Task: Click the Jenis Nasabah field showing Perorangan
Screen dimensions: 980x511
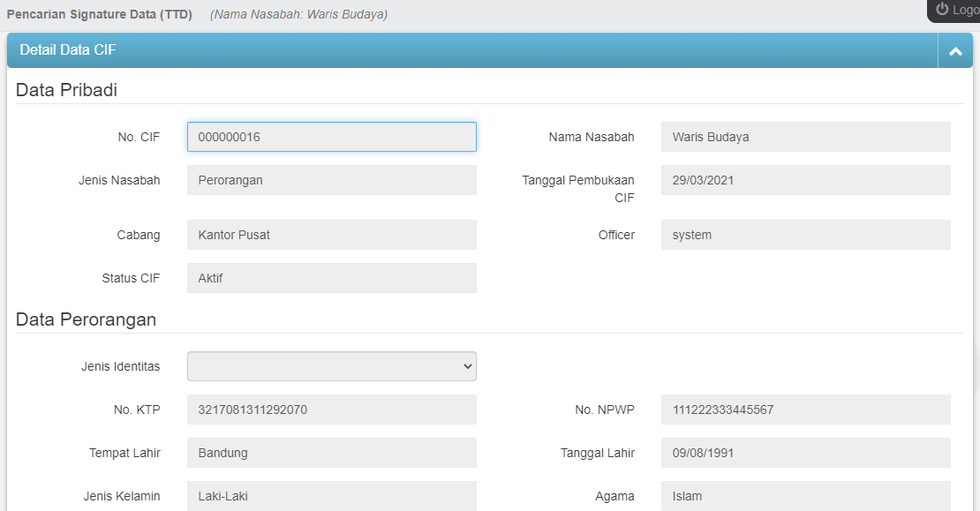Action: [x=331, y=180]
